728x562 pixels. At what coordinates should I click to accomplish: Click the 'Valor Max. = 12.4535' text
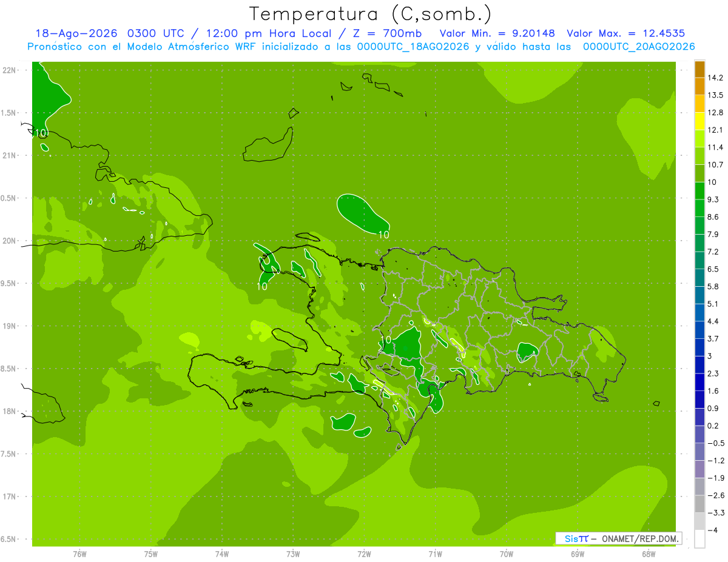tap(627, 33)
